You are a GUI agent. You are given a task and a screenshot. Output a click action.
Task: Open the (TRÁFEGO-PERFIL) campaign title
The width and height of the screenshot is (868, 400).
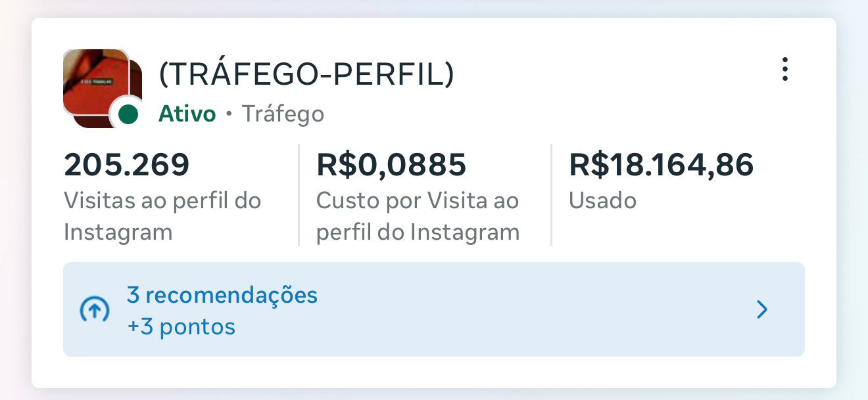306,75
